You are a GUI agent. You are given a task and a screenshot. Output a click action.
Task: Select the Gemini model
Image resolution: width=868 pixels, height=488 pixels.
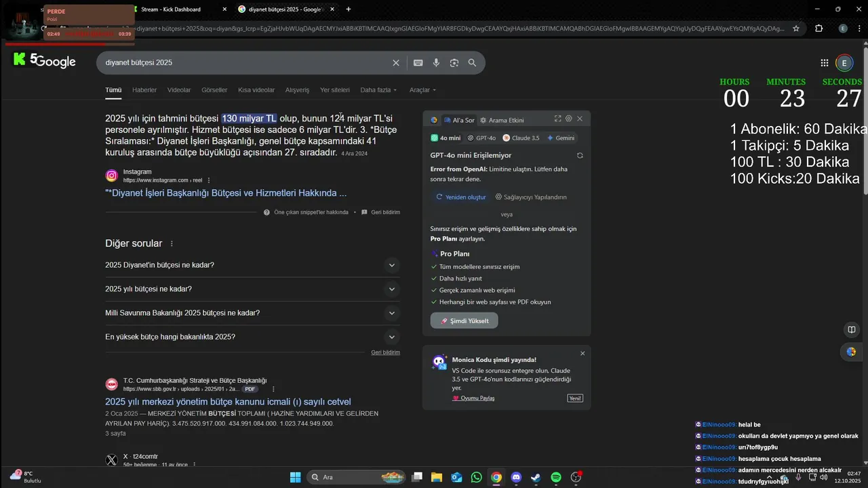[561, 138]
